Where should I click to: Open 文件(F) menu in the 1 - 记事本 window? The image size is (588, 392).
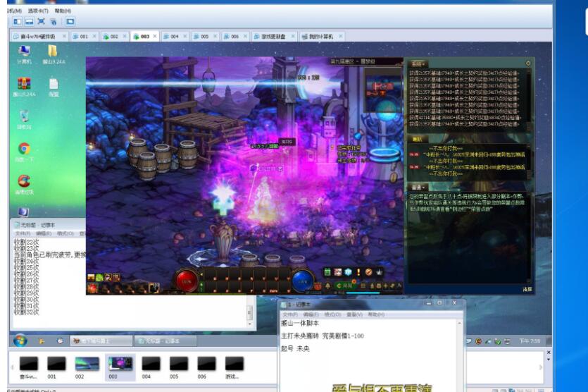click(x=290, y=314)
